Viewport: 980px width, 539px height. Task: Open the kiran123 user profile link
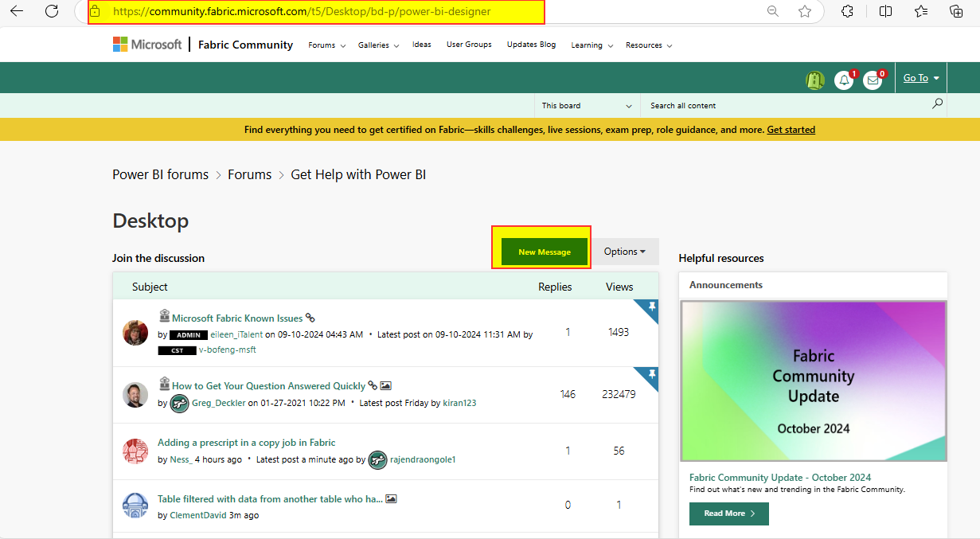(459, 403)
